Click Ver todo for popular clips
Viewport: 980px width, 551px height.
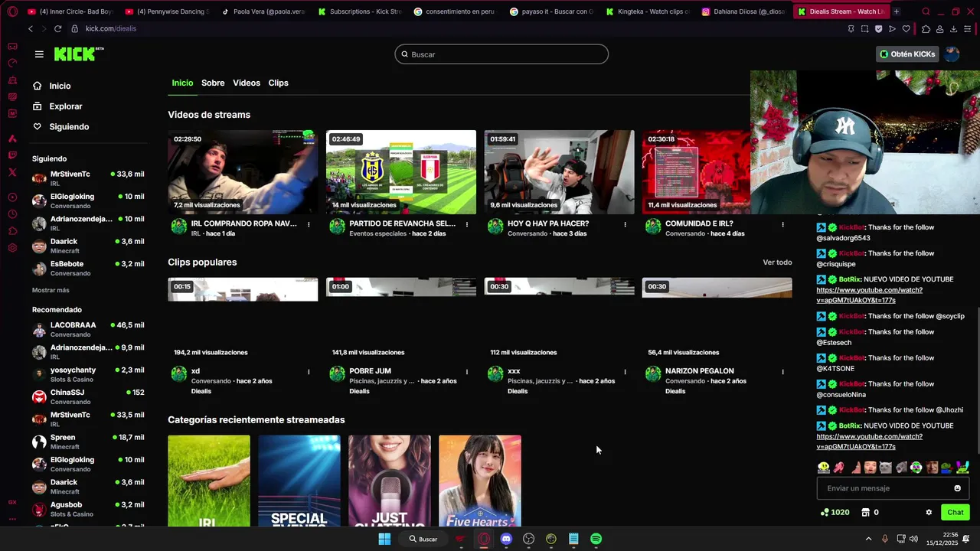(x=777, y=262)
